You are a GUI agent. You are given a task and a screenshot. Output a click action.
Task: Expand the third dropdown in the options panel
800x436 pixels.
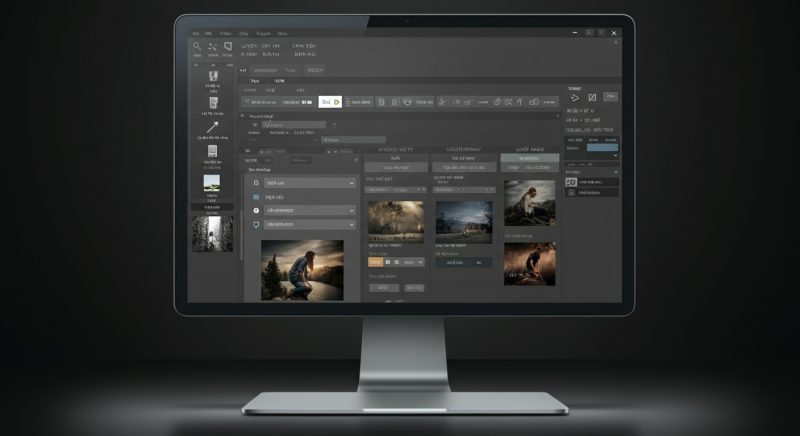310,210
